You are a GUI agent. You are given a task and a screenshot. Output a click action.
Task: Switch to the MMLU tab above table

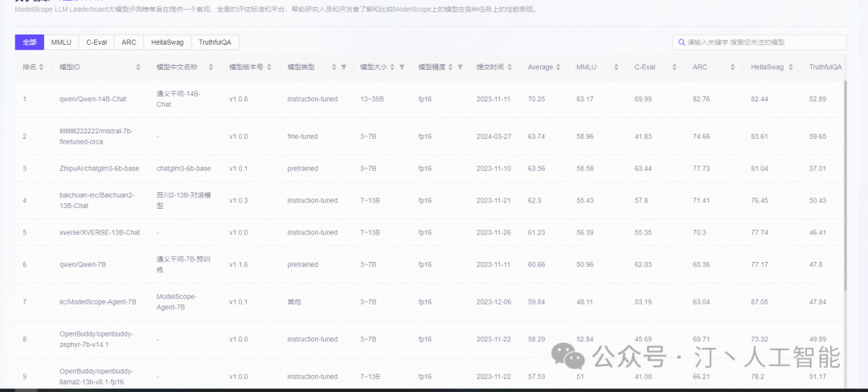[x=61, y=42]
